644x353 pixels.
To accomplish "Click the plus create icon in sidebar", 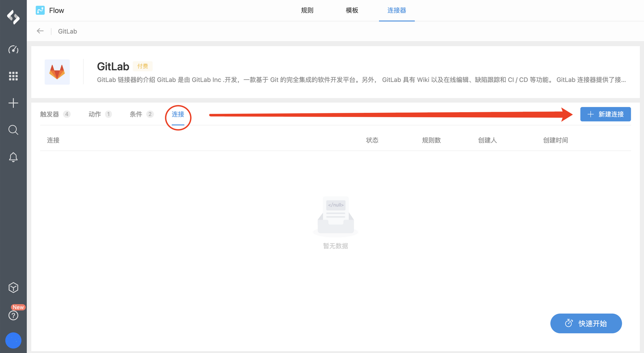I will [13, 103].
